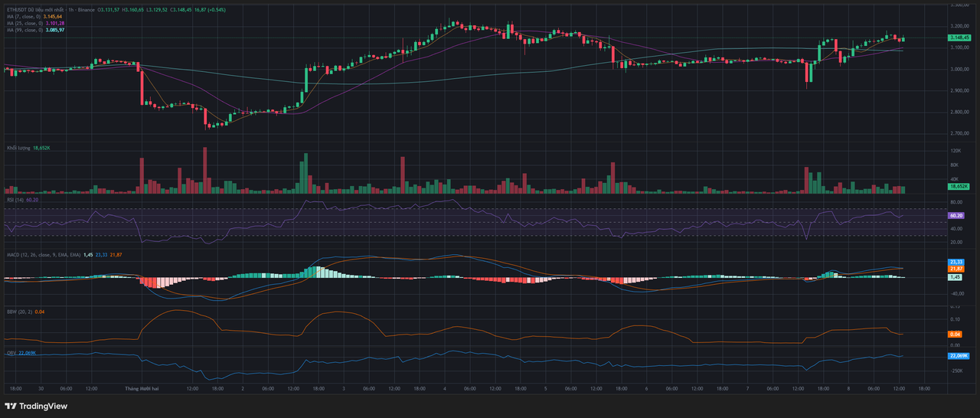Click the MA 7 value 3.145,64
The height and width of the screenshot is (418, 980).
[53, 17]
